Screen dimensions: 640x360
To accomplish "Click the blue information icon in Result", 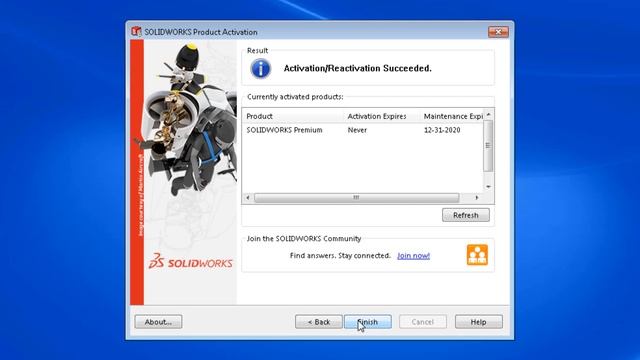I will [260, 68].
